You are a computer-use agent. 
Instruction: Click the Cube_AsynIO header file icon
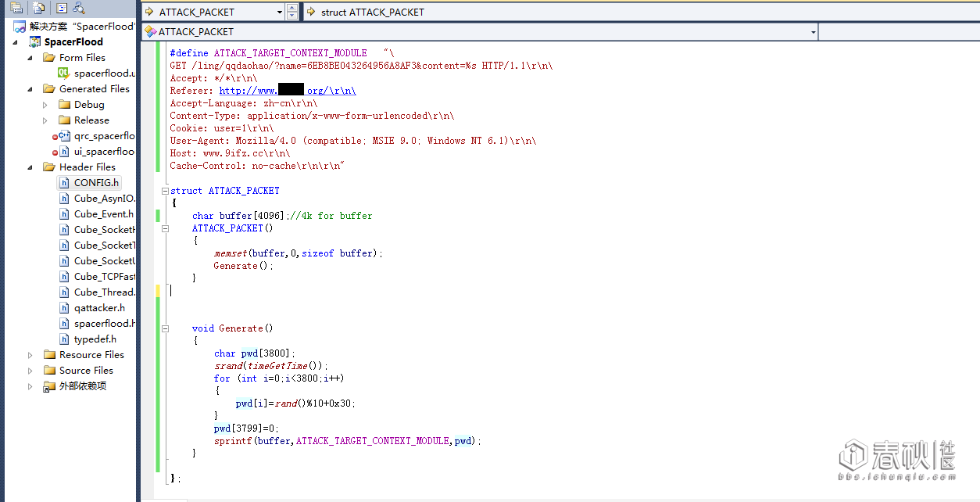point(65,198)
